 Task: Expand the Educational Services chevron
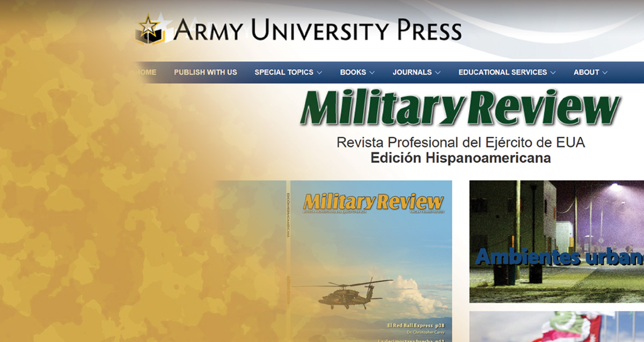click(553, 72)
